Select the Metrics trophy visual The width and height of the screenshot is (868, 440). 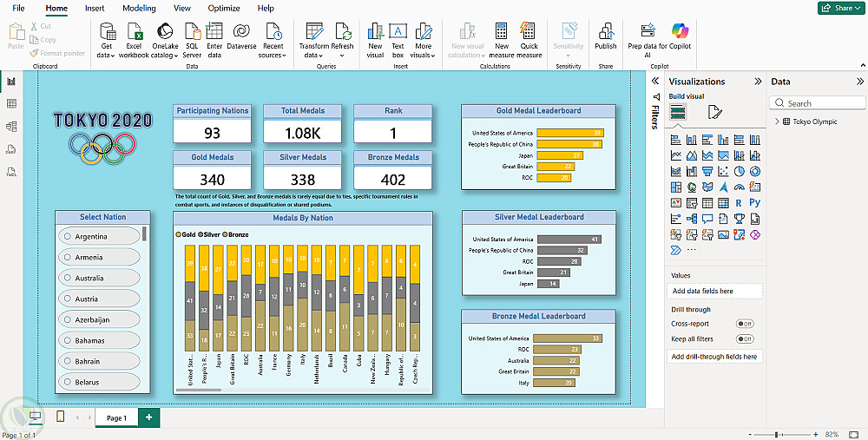pos(739,219)
